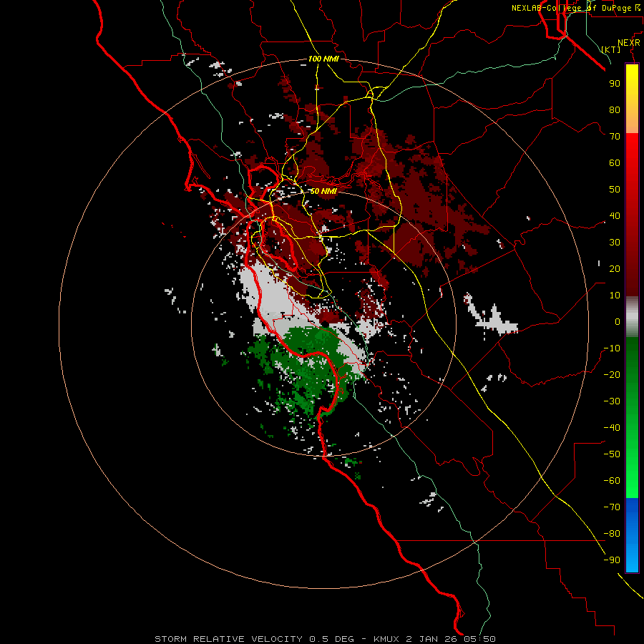Click the "05:50" timestamp in the footer

pos(480,639)
